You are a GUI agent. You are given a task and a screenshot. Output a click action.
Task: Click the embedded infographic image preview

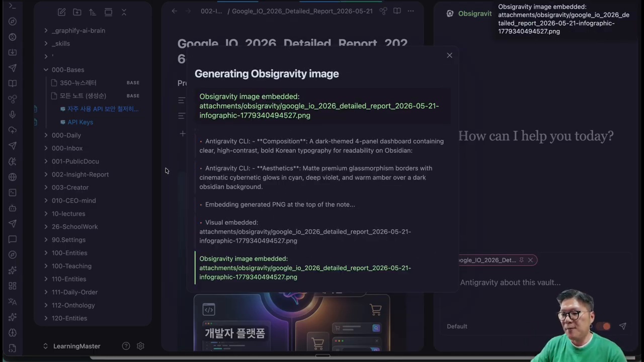(292, 322)
